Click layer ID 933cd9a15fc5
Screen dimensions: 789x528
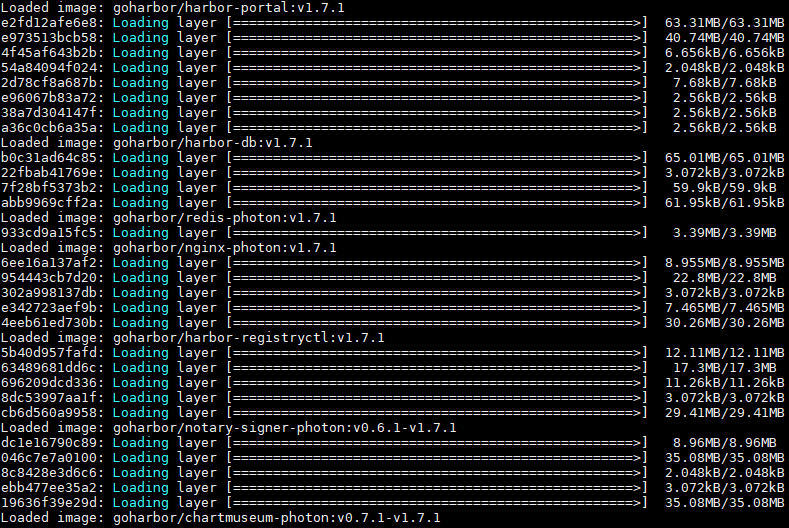click(49, 233)
